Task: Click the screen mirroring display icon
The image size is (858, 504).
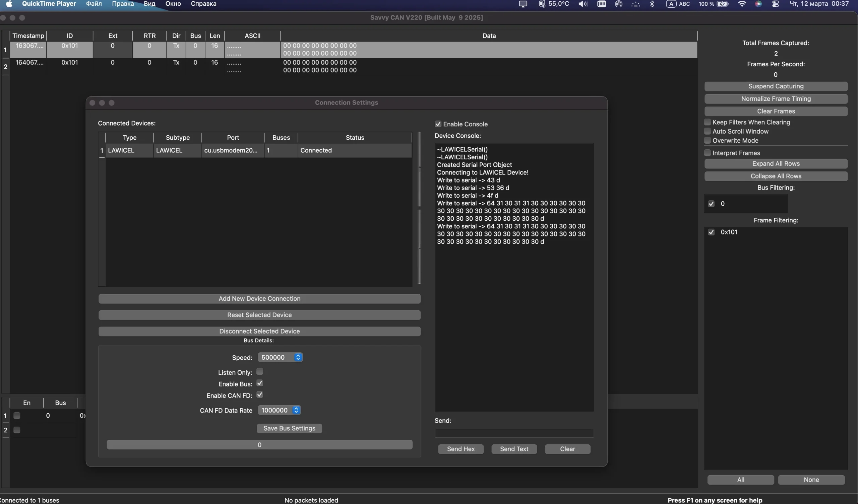Action: click(523, 4)
